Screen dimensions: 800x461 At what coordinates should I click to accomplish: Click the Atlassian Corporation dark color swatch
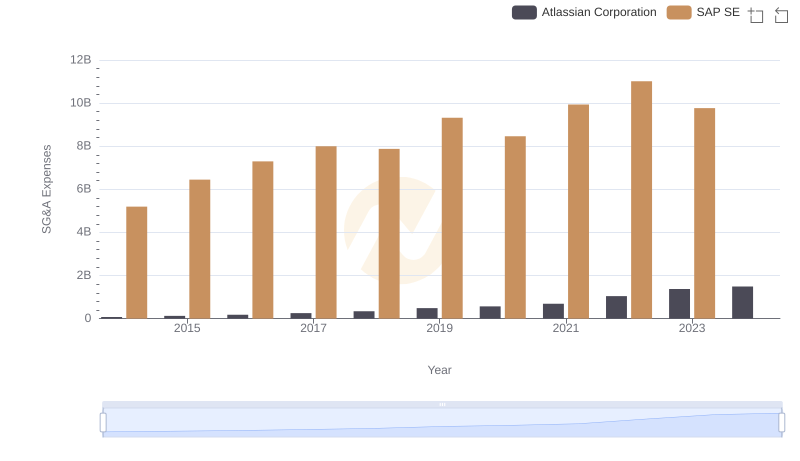524,12
